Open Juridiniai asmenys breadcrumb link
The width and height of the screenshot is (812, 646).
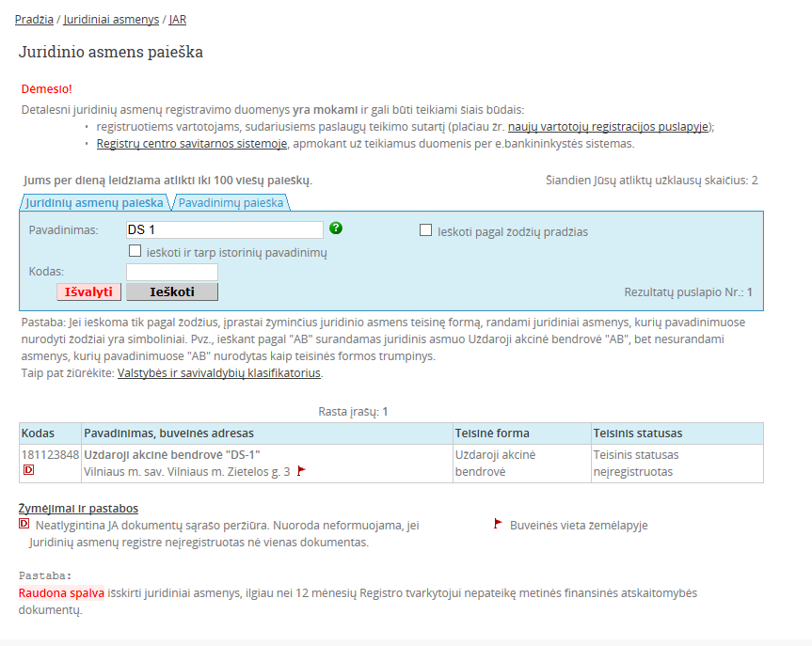111,20
